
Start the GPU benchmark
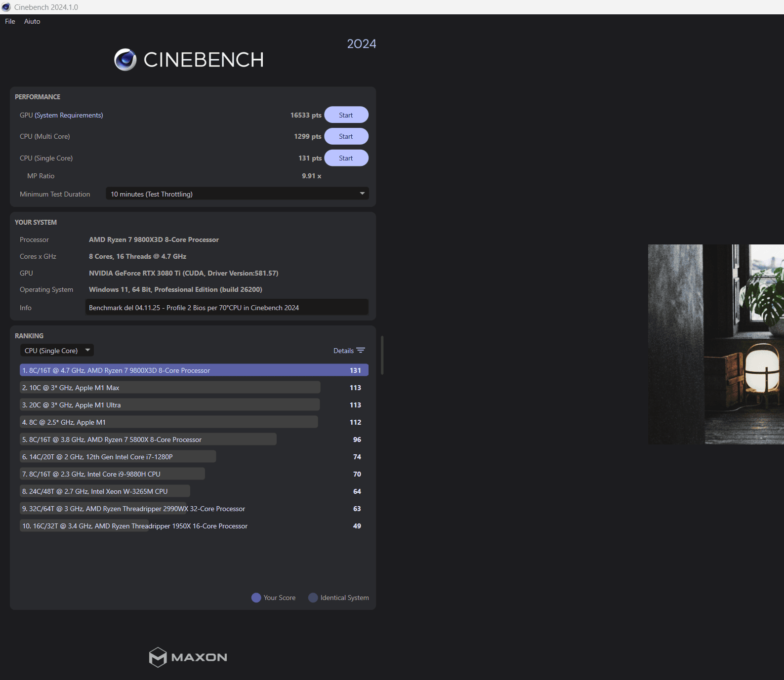[x=346, y=115]
